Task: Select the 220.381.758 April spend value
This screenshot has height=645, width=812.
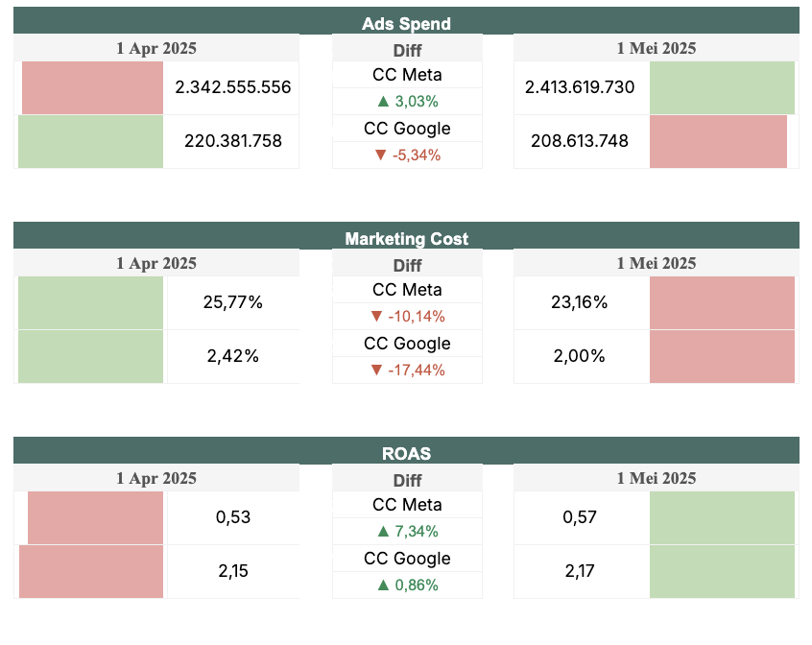Action: 233,141
